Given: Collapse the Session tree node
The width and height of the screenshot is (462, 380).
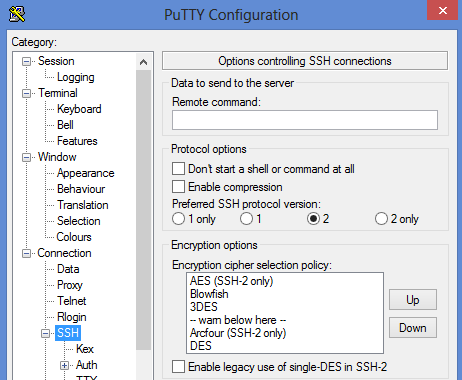Looking at the screenshot, I should 26,61.
